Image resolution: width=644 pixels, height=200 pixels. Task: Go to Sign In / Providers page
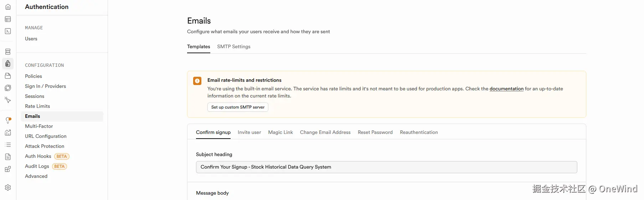[45, 86]
